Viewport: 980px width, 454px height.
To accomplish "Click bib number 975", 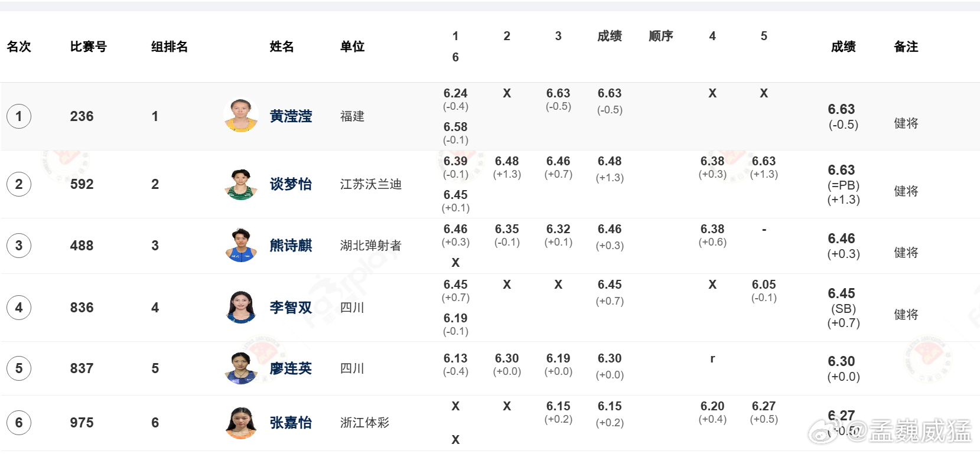I will coord(82,423).
